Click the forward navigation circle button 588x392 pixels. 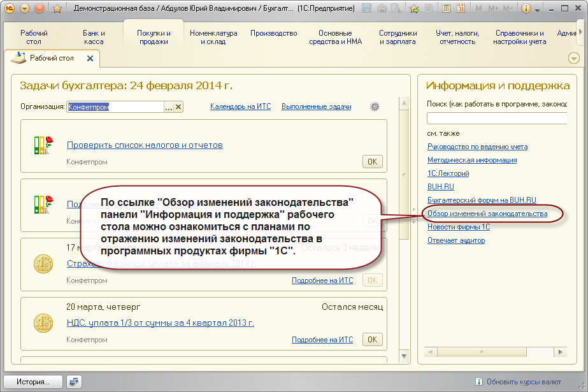39,8
